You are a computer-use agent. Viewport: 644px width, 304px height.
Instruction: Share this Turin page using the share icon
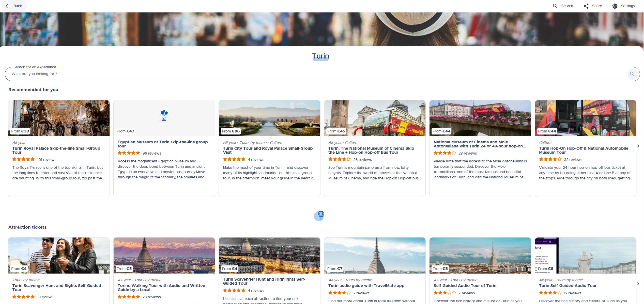586,6
